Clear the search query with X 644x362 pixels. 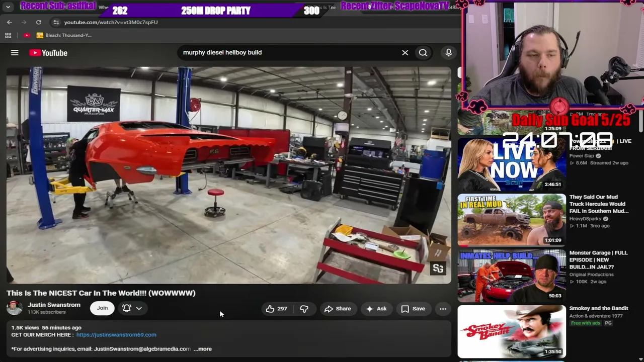(x=405, y=52)
